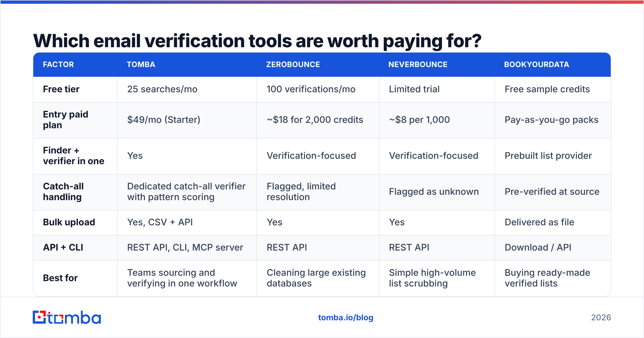Image resolution: width=644 pixels, height=338 pixels.
Task: Click the 'Flagged, limited resolution' cell
Action: tap(301, 192)
